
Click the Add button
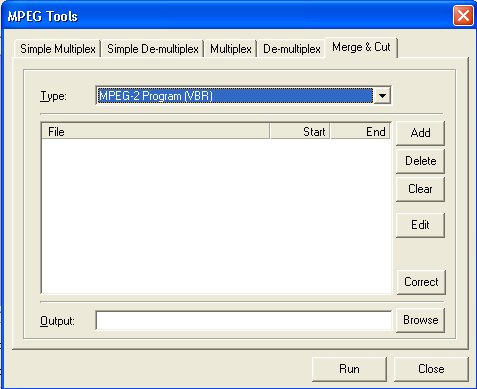(x=420, y=133)
